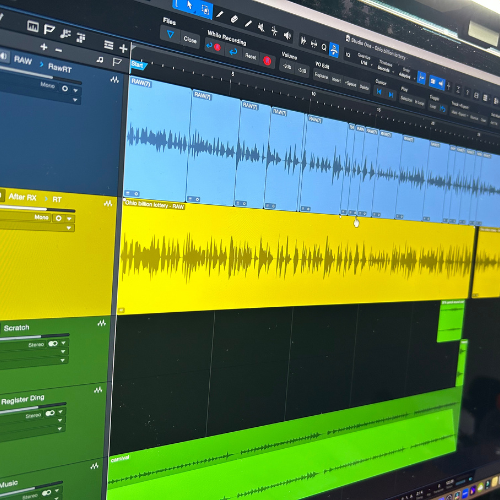Image resolution: width=500 pixels, height=500 pixels.
Task: Click the Reset button under While Recording
Action: (x=251, y=56)
